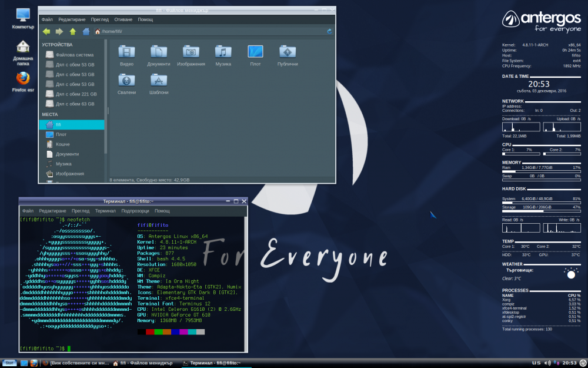588x368 pixels.
Task: Open file manager Файл menu
Action: tap(47, 19)
